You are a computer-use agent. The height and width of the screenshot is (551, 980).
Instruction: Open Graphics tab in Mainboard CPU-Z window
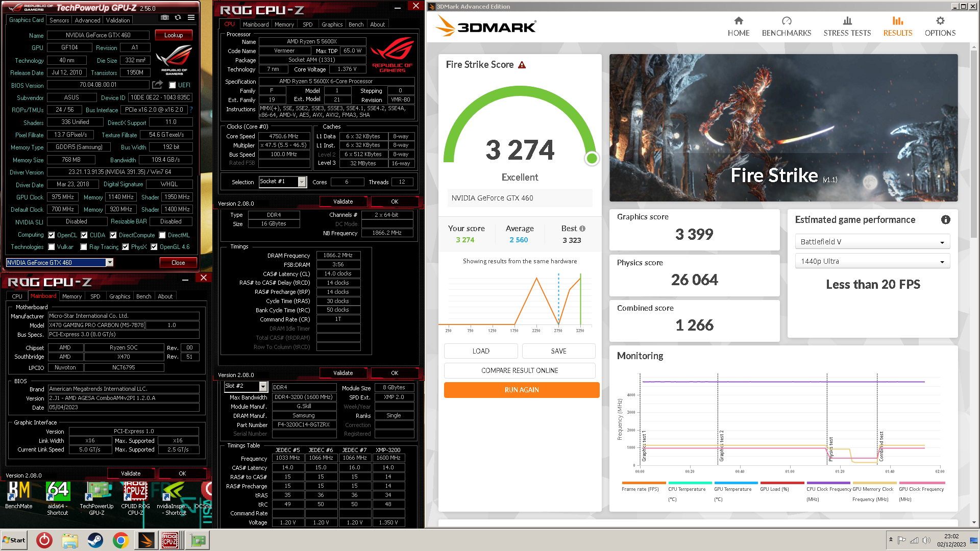tap(119, 296)
